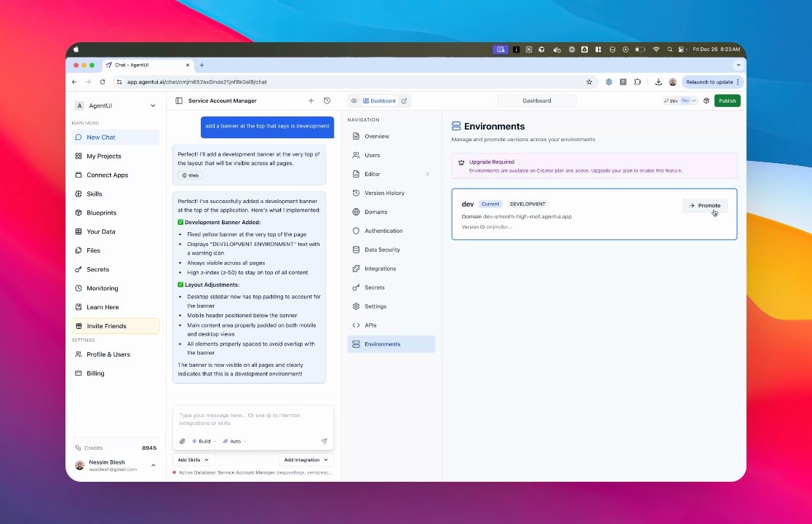Open dev environment selector dropdown

(x=680, y=101)
